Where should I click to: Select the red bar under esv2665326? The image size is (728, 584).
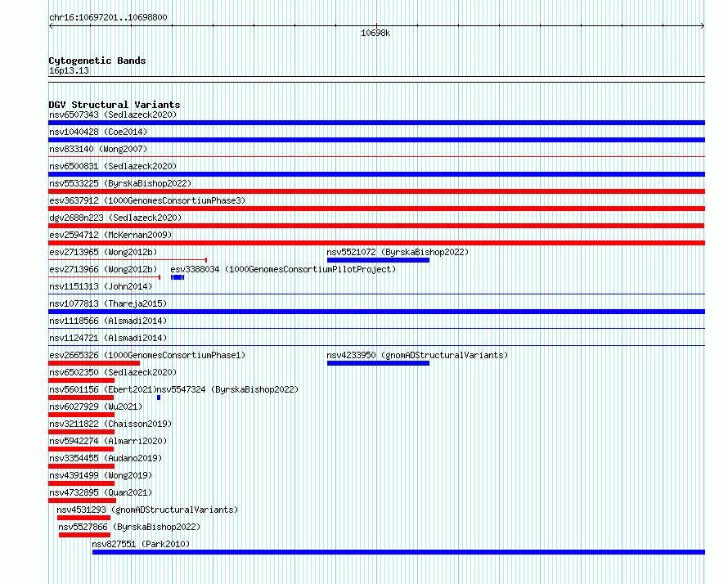pyautogui.click(x=94, y=363)
